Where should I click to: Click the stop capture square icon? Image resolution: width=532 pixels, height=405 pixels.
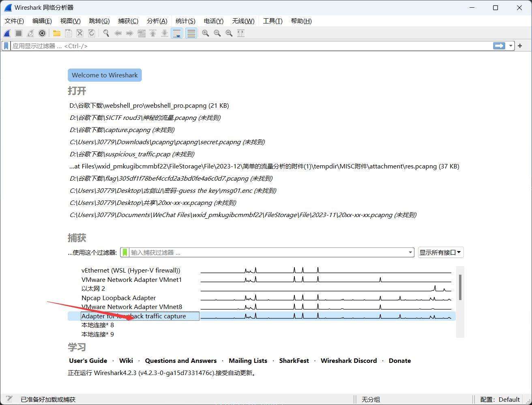click(x=19, y=33)
